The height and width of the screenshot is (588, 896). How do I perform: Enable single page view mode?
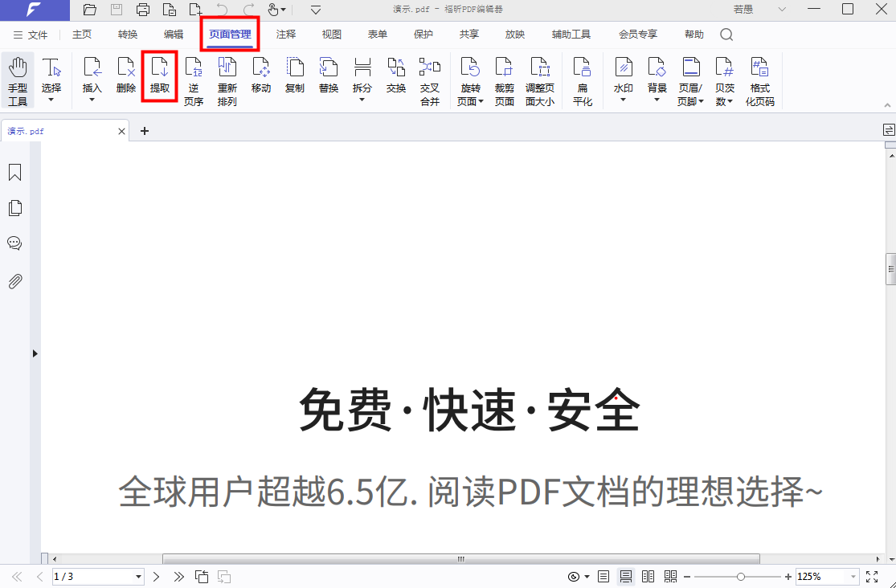click(x=603, y=577)
